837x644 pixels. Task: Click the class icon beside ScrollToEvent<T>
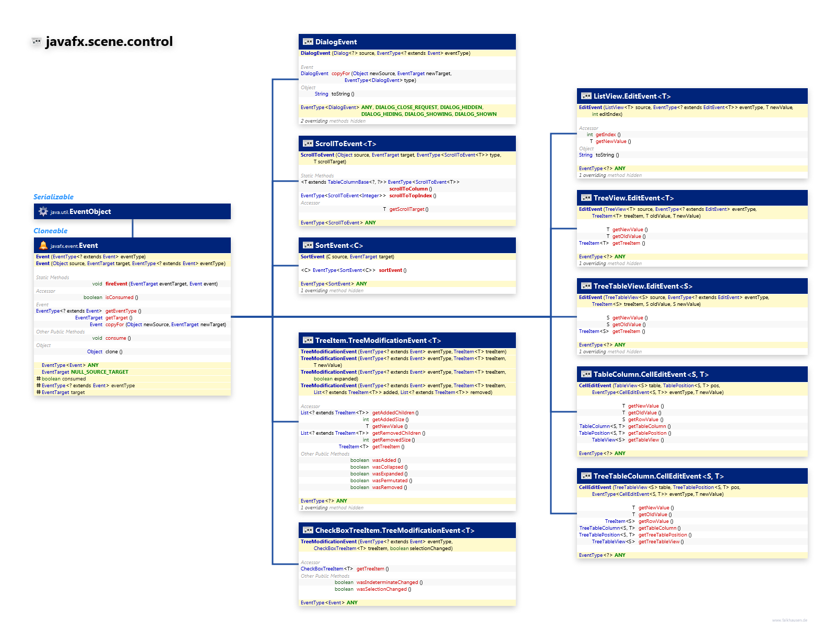tap(308, 144)
